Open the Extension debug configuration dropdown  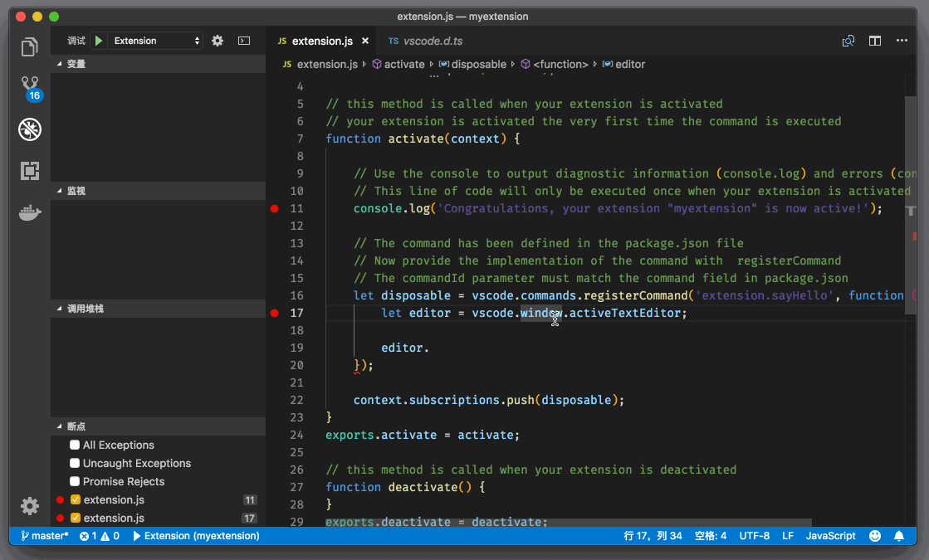[x=157, y=41]
